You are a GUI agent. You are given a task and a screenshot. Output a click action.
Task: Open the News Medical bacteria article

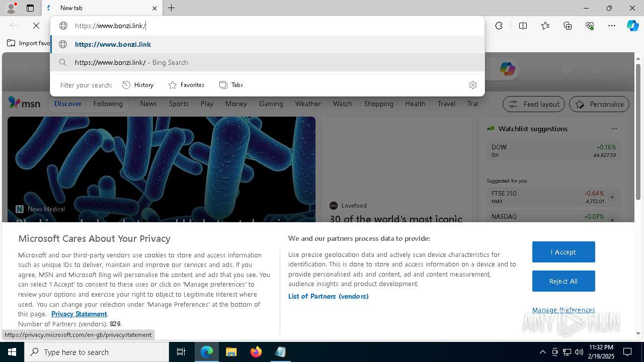pyautogui.click(x=162, y=169)
